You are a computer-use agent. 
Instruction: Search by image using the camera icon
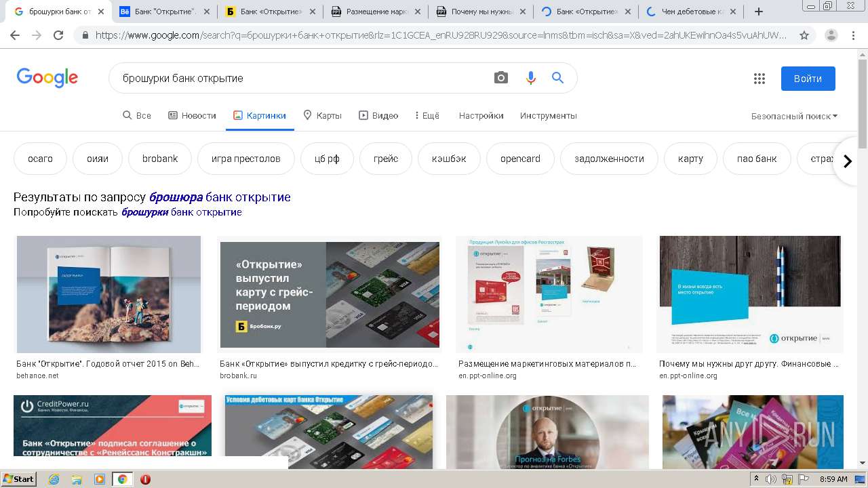tap(501, 78)
